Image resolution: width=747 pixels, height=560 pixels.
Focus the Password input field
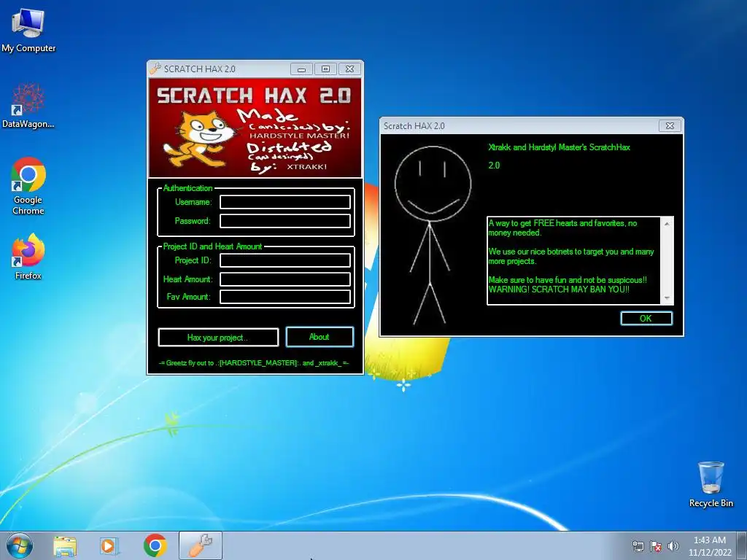click(x=285, y=221)
